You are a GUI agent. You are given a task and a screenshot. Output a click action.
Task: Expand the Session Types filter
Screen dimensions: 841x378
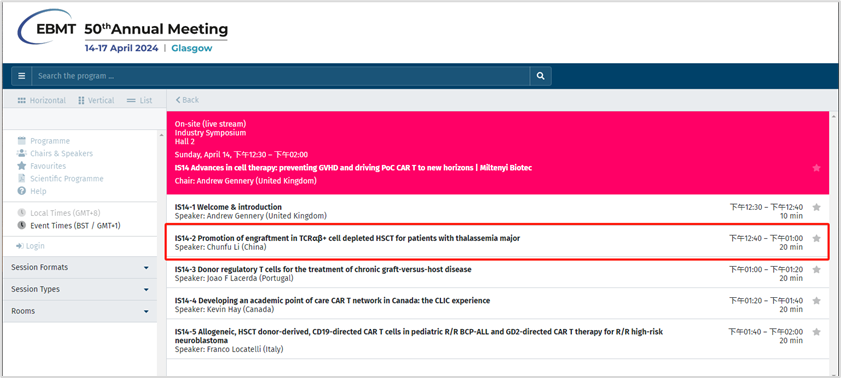(80, 289)
